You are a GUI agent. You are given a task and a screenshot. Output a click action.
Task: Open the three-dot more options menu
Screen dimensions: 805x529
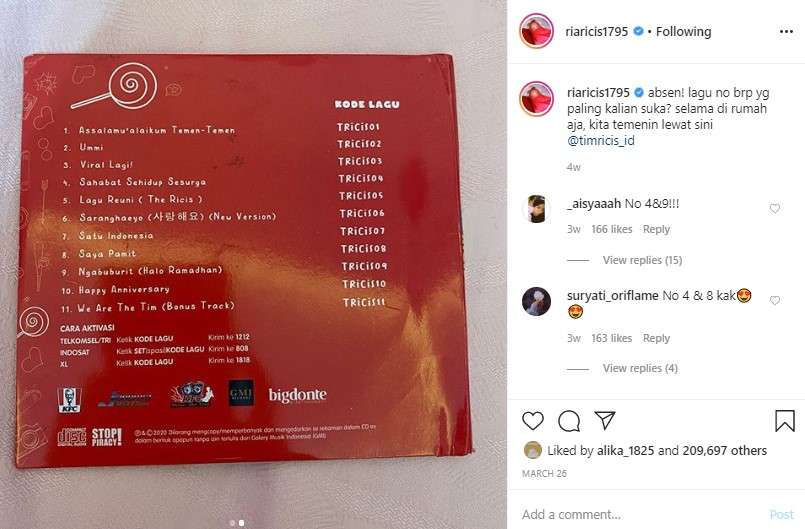click(x=786, y=32)
